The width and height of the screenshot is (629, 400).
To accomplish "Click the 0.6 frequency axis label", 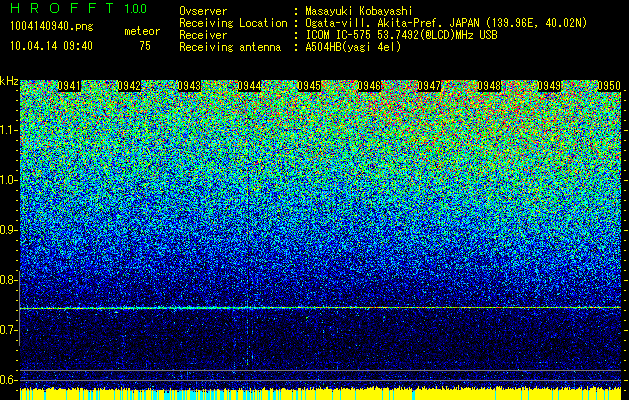I will coord(9,380).
